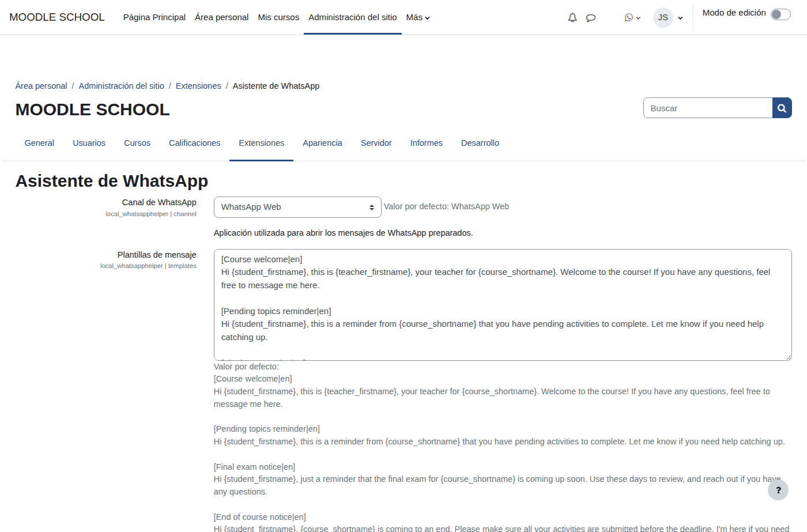
Task: Click inside the Plantillas de mensaje textarea
Action: [x=503, y=305]
